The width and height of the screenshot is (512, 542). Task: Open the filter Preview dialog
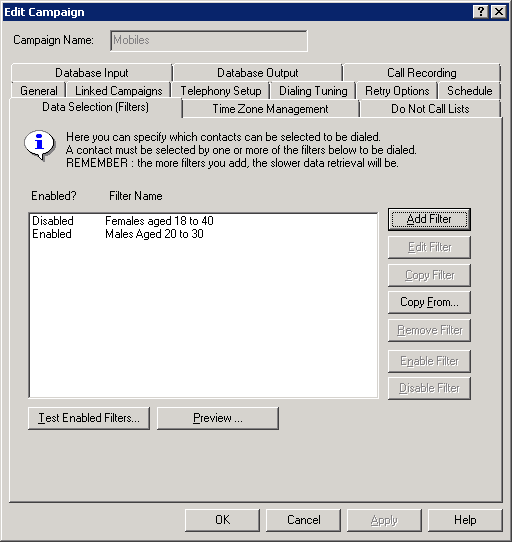(x=218, y=418)
